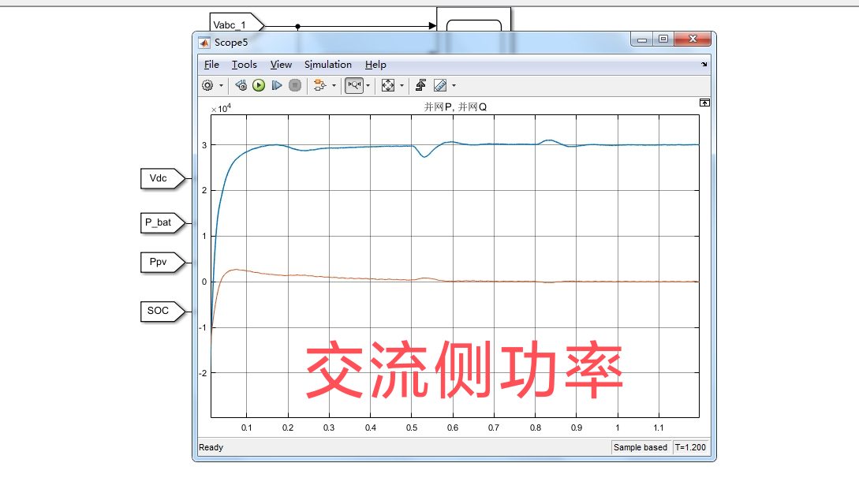Screen dimensions: 859x504
Task: Open the measurements dropdown arrow
Action: click(x=454, y=85)
